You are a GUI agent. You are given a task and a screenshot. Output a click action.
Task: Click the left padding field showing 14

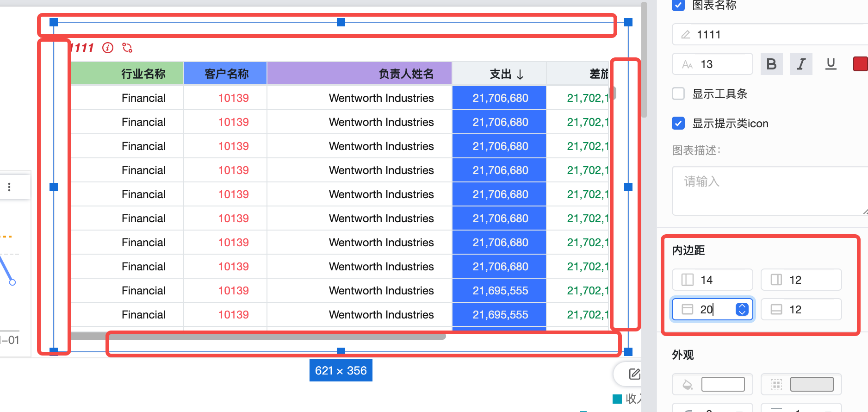713,280
